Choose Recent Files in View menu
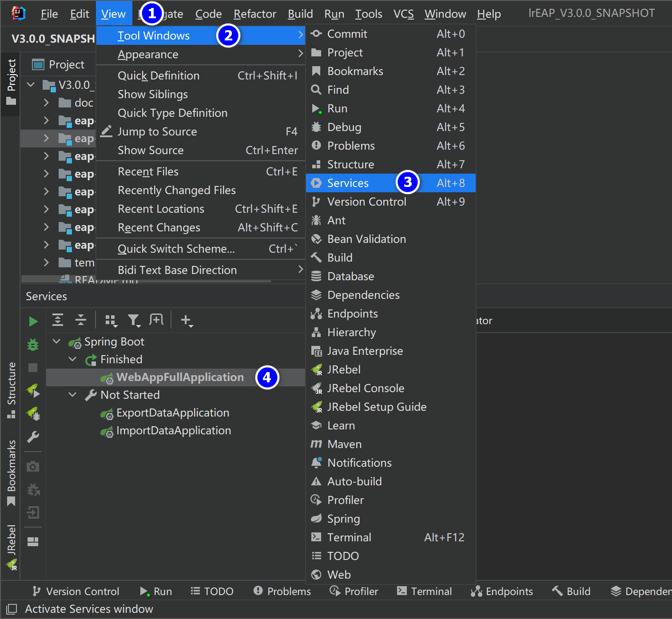The height and width of the screenshot is (619, 672). click(201, 171)
